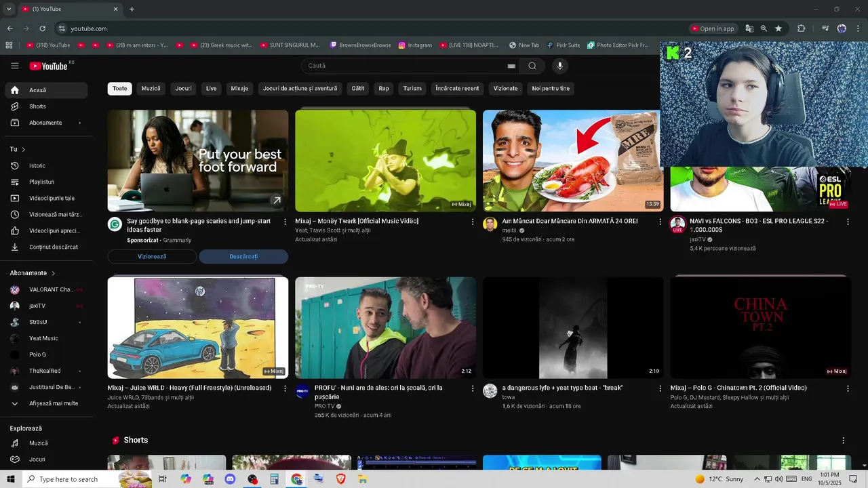Click Open in app button
868x488 pixels.
coord(713,28)
